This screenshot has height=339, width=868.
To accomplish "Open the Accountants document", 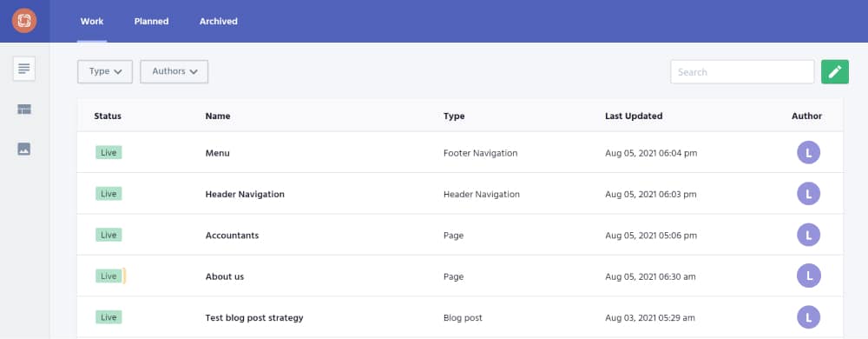I will (x=232, y=236).
